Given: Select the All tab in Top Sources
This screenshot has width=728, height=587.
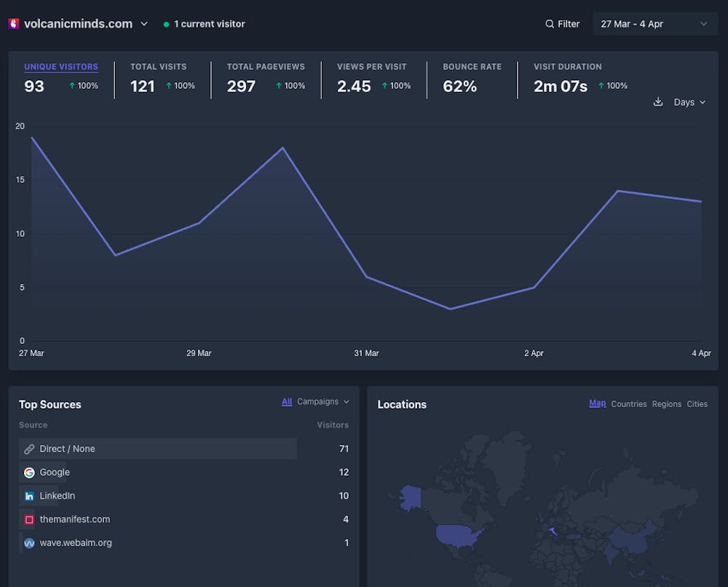Looking at the screenshot, I should click(x=287, y=402).
